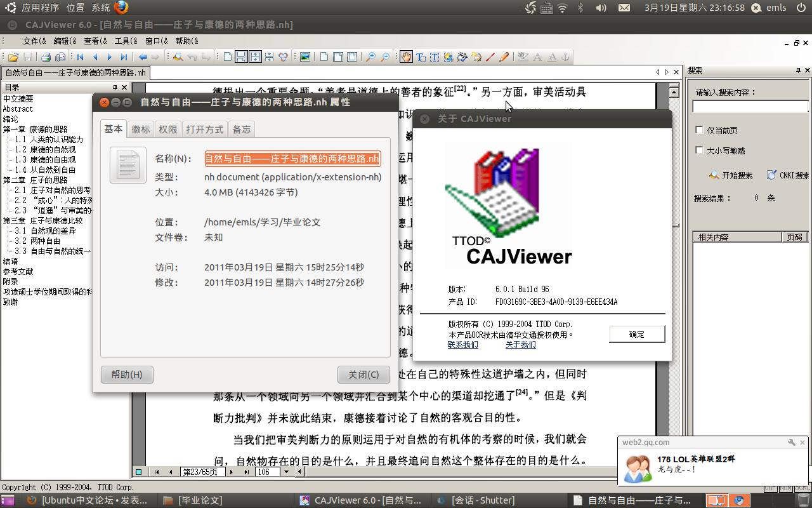This screenshot has height=508, width=812.
Task: Select 中文摘要 in the outline
Action: click(x=18, y=98)
